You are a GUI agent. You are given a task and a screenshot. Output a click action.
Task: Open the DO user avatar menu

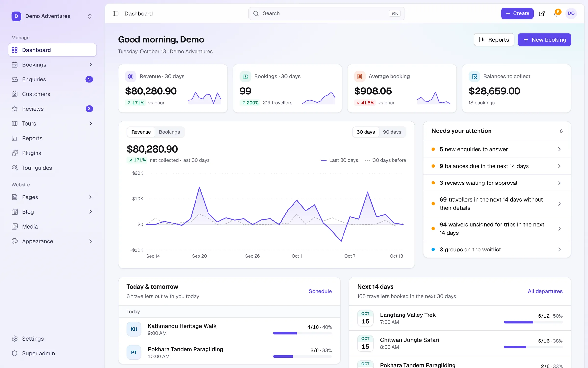(x=571, y=13)
